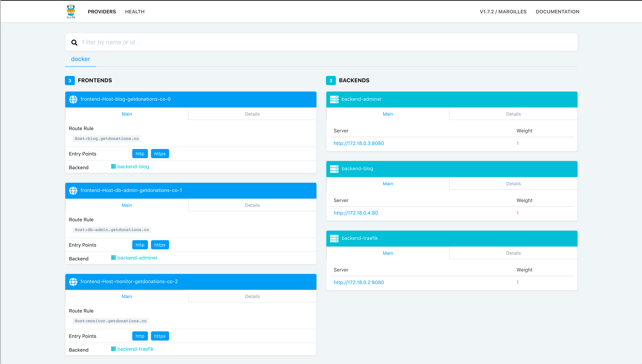Image resolution: width=642 pixels, height=364 pixels.
Task: Click https entry point badge on frontend-Host-db-admin
Action: coord(160,245)
